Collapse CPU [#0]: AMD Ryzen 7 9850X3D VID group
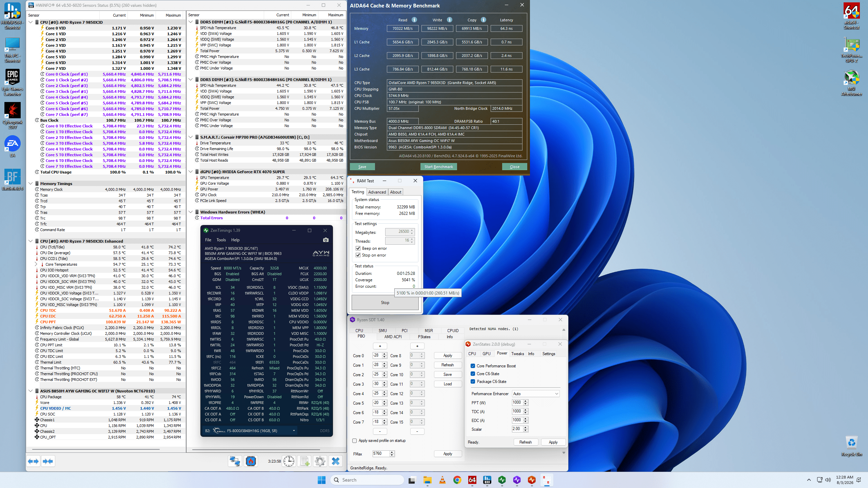Image resolution: width=868 pixels, height=488 pixels. (x=31, y=22)
